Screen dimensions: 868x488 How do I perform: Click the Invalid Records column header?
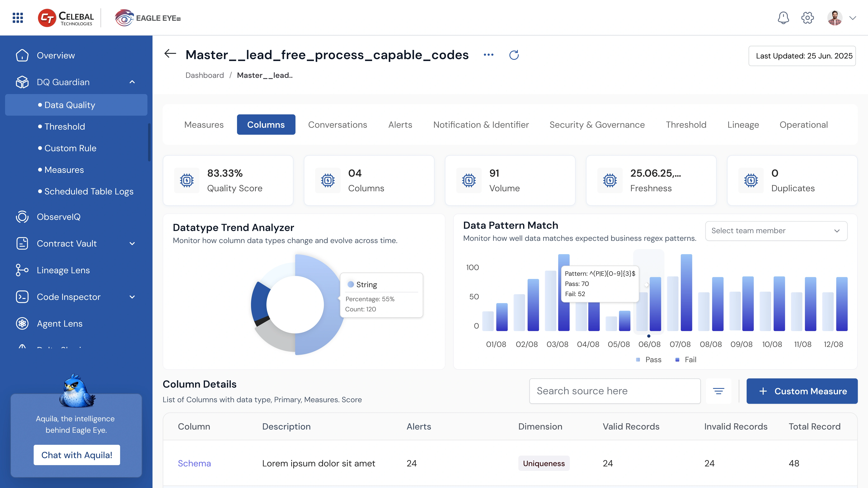pyautogui.click(x=736, y=426)
